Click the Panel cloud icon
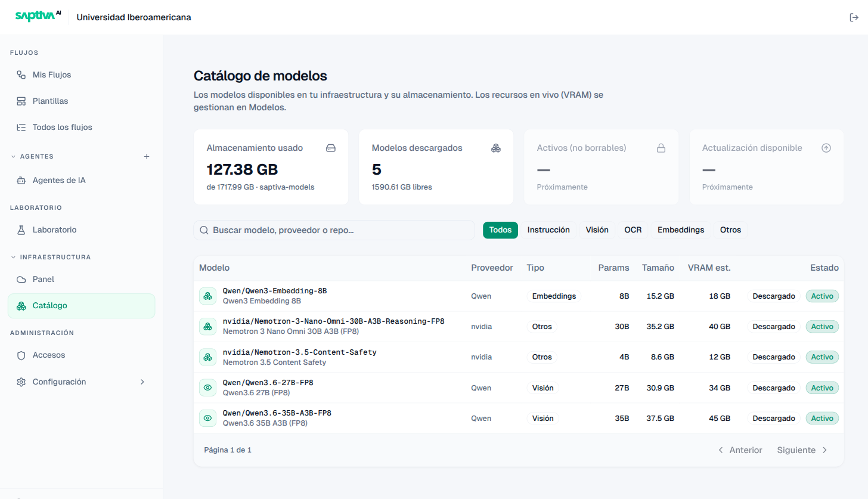868x499 pixels. 21,280
